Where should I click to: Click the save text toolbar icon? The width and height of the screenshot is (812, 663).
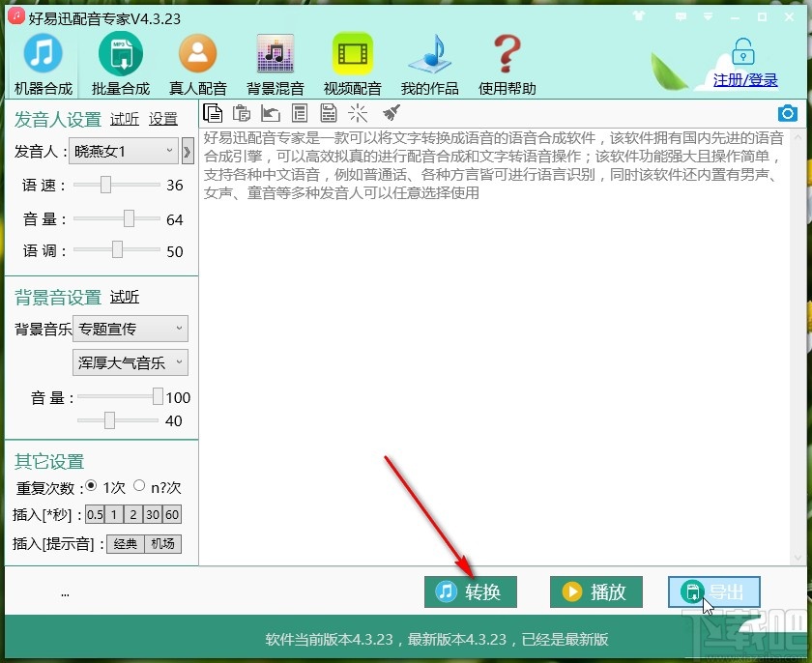pyautogui.click(x=329, y=113)
